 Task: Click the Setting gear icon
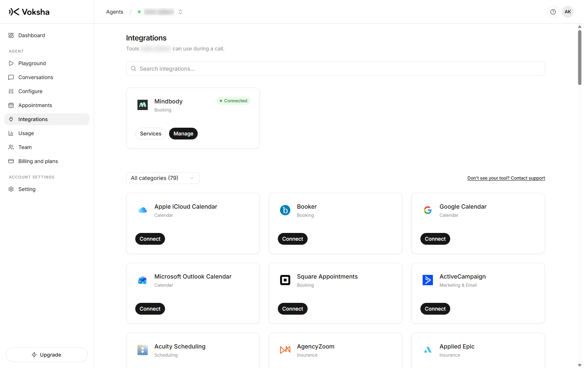tap(11, 189)
